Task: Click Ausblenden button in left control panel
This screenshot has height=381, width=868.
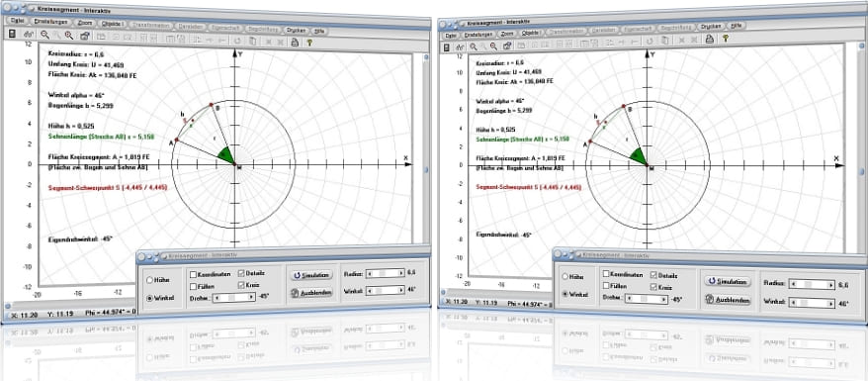Action: [311, 292]
